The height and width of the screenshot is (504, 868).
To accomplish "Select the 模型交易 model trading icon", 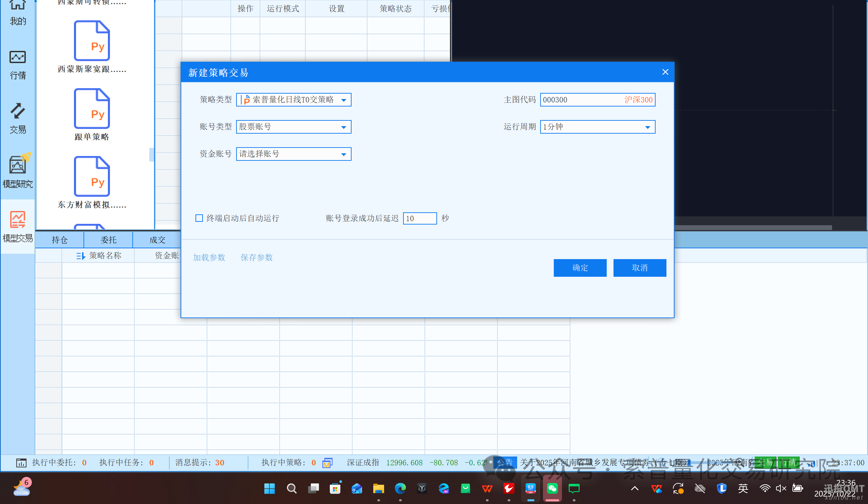I will (x=18, y=226).
